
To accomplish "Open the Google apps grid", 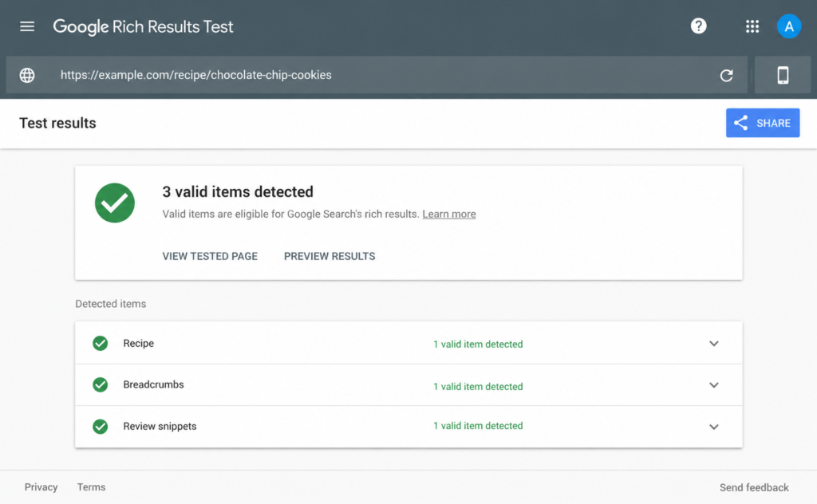I will coord(752,26).
